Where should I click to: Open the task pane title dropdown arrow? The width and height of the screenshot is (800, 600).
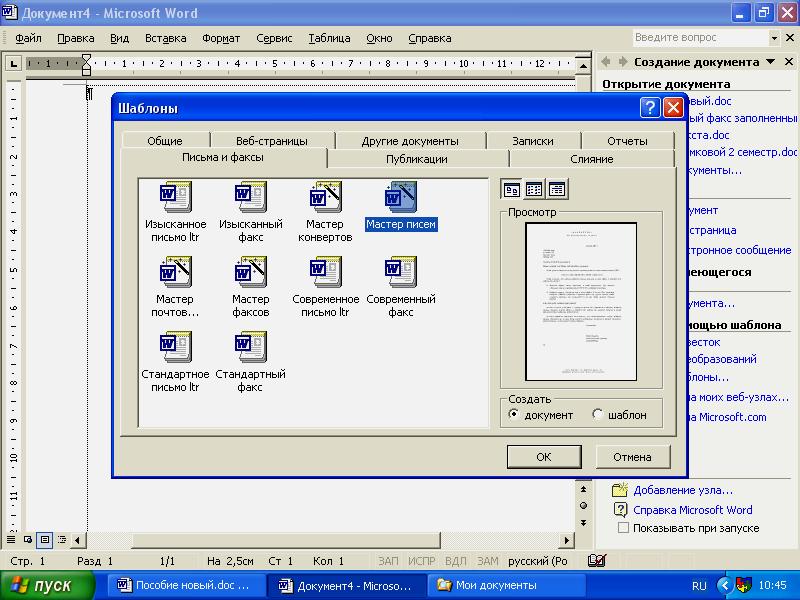pos(771,62)
